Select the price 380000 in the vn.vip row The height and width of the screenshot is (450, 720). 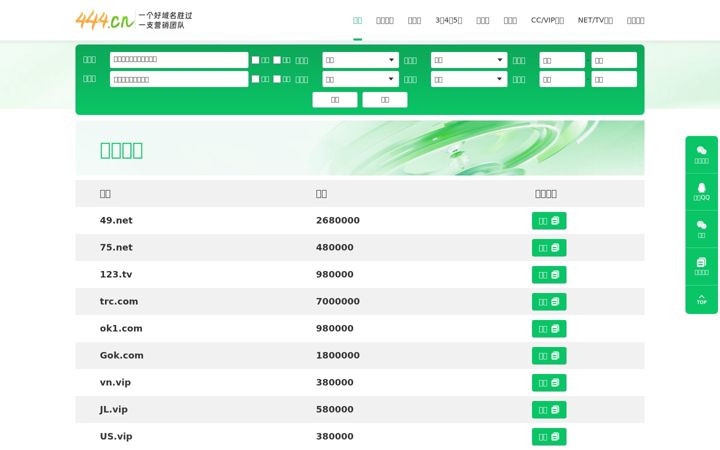tap(335, 382)
